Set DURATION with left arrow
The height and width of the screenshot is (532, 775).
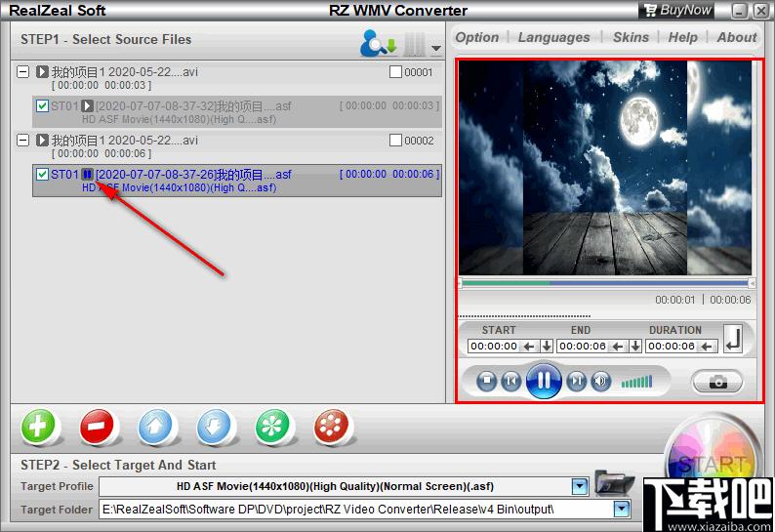click(x=707, y=347)
